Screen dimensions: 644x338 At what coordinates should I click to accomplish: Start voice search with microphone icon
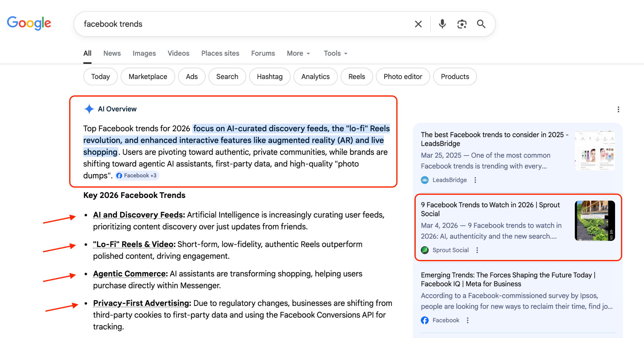coord(442,24)
